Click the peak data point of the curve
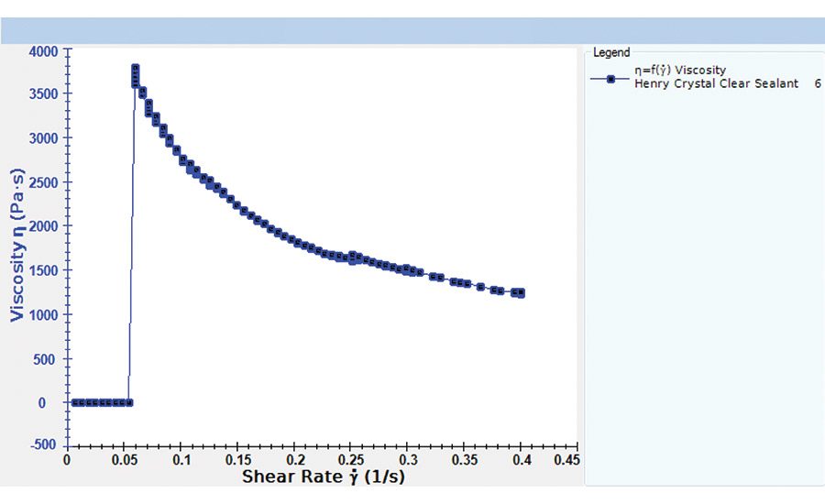 [x=135, y=69]
